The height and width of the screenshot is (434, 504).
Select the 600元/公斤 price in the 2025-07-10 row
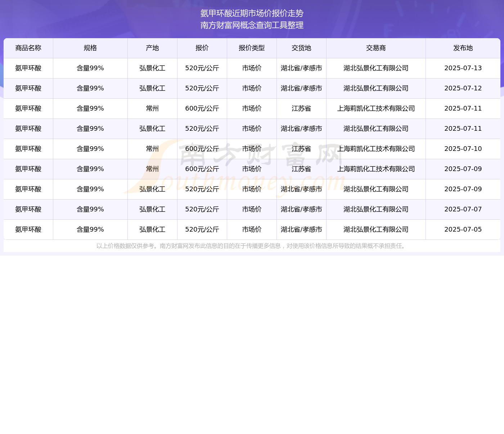(202, 149)
